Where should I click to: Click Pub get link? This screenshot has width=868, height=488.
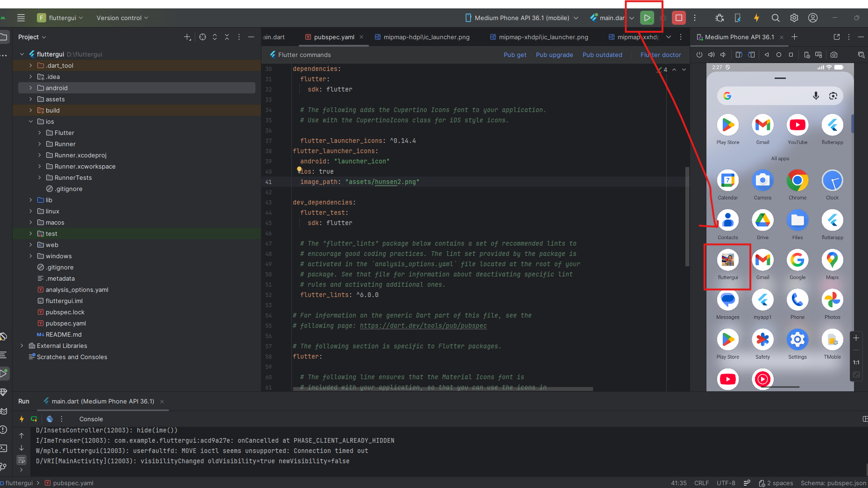[x=515, y=55]
